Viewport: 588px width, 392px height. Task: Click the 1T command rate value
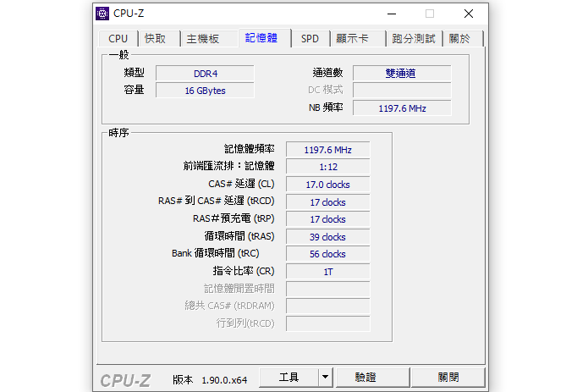[x=327, y=272]
